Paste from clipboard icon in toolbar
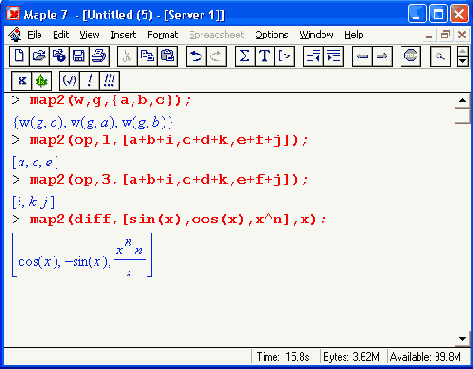This screenshot has height=369, width=473. point(167,56)
